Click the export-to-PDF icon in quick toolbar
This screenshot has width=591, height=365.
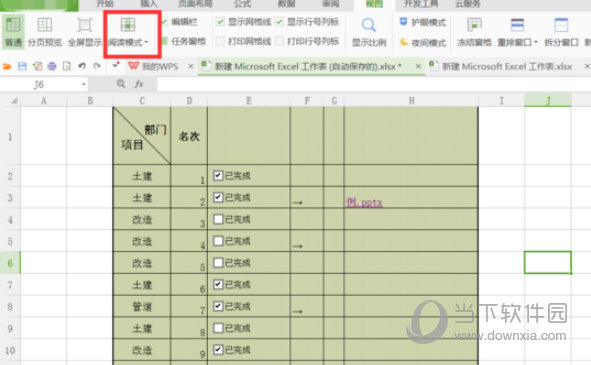[37, 66]
